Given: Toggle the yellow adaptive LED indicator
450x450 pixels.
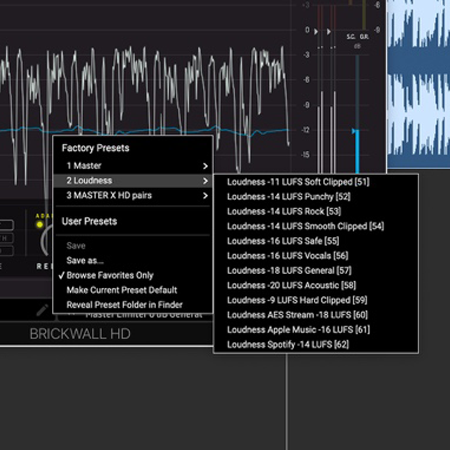Looking at the screenshot, I should click(40, 224).
